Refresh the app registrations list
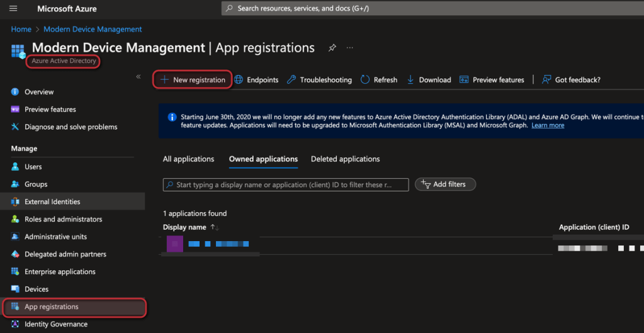 (379, 80)
